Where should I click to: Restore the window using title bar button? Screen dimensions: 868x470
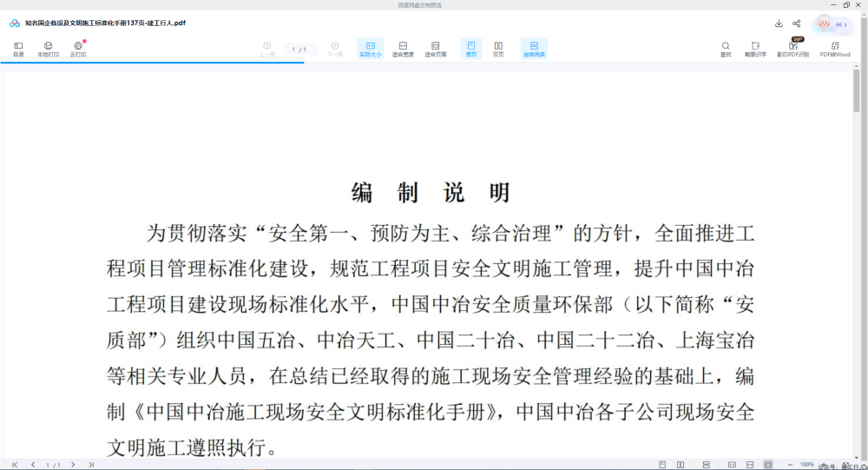[845, 5]
